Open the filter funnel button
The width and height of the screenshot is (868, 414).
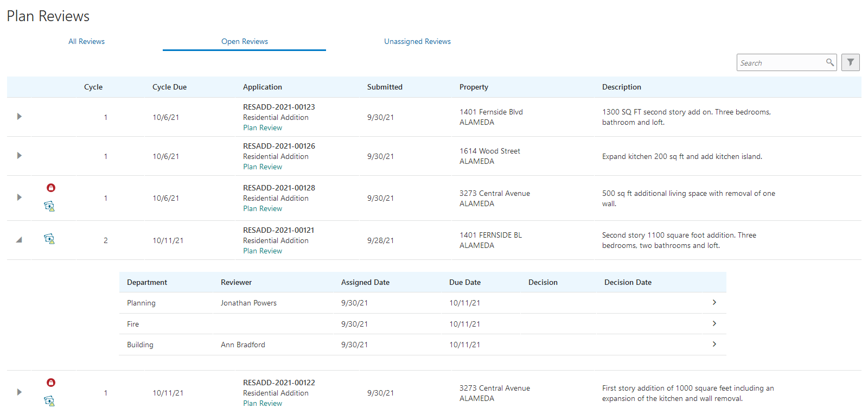[851, 62]
